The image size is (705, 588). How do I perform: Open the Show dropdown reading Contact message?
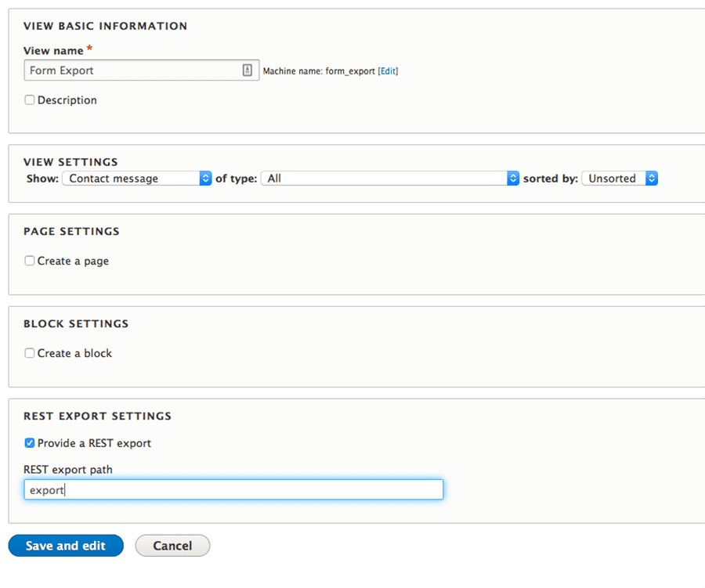click(x=136, y=179)
